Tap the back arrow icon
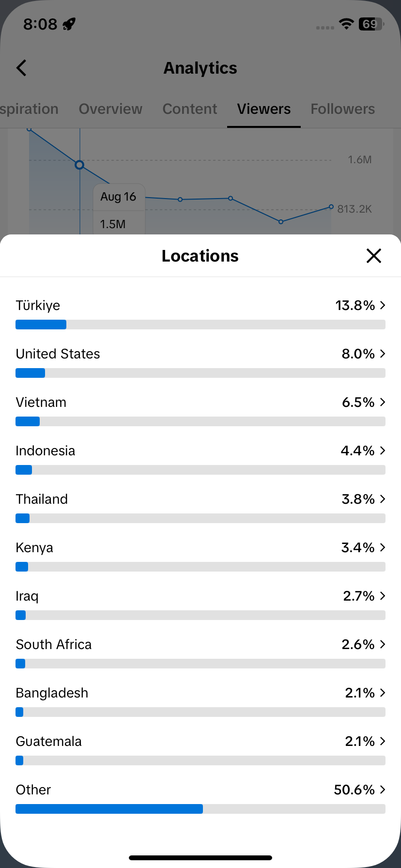The width and height of the screenshot is (401, 868). 21,68
